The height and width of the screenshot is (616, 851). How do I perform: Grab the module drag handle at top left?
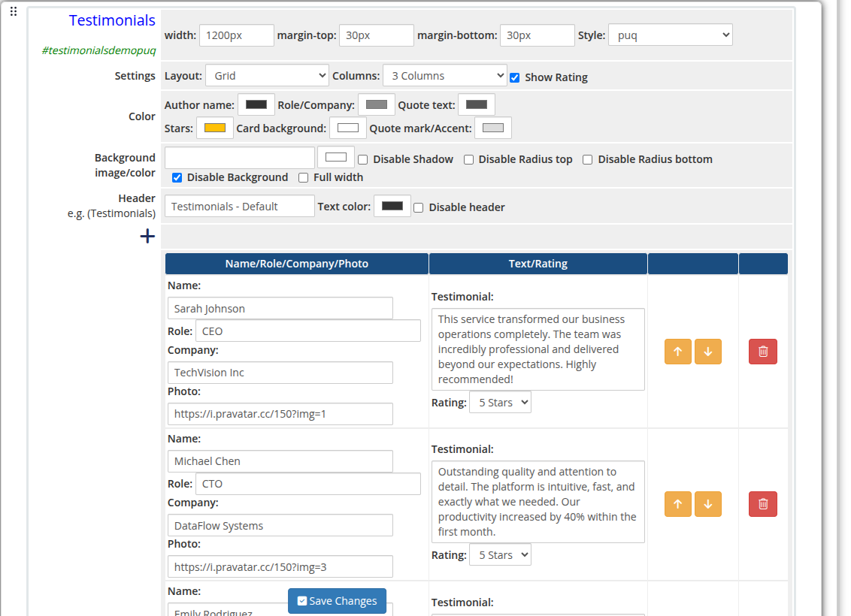click(13, 11)
